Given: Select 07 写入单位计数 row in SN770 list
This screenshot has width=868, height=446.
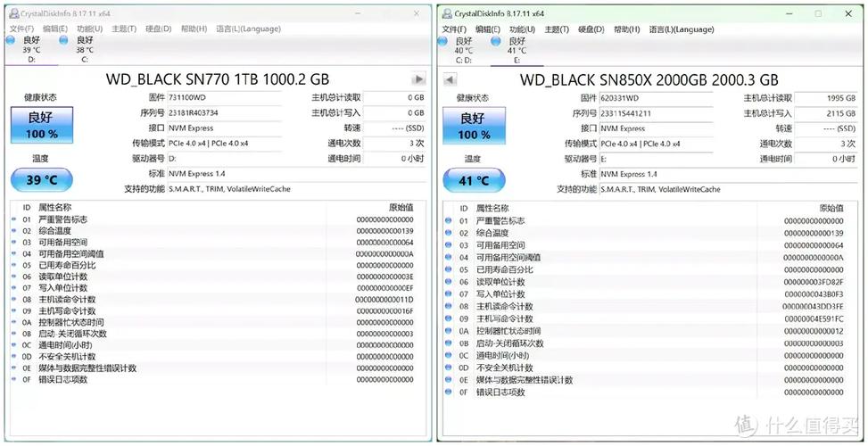Looking at the screenshot, I should coord(218,288).
